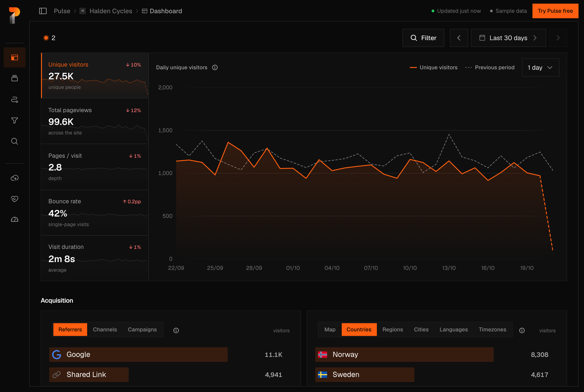Switch to the Referrers tab
The image size is (584, 392).
(70, 330)
